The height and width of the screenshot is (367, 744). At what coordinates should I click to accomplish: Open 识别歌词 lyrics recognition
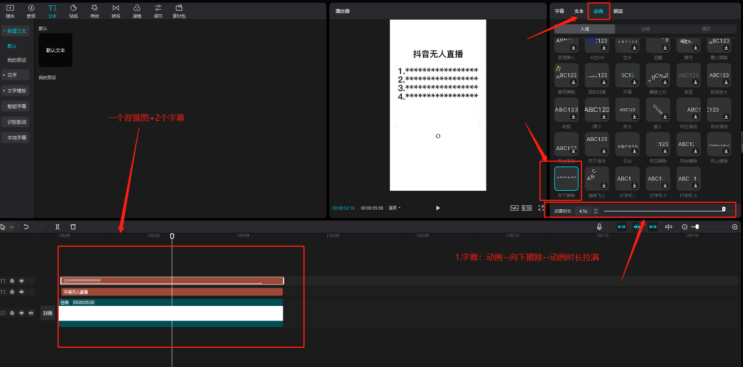(x=15, y=122)
